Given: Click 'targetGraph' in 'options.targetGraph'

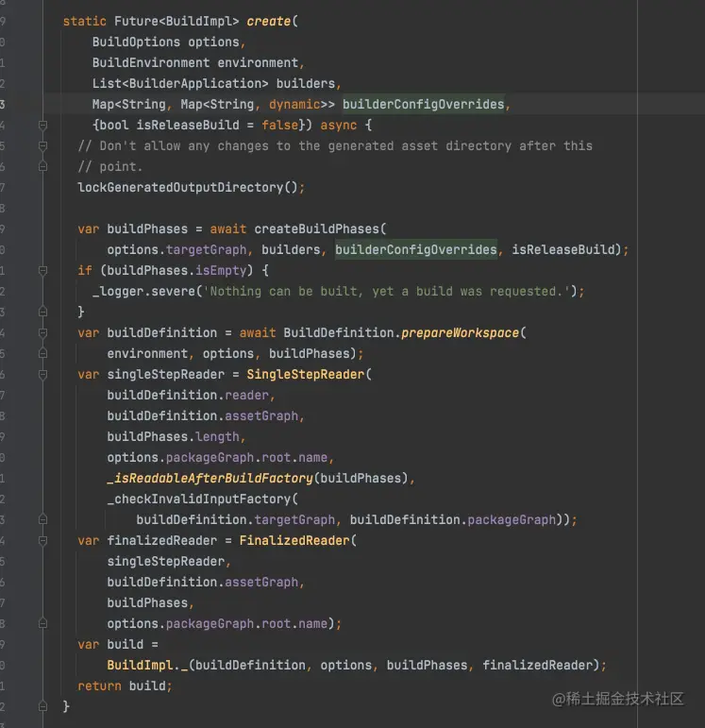Looking at the screenshot, I should click(x=206, y=250).
